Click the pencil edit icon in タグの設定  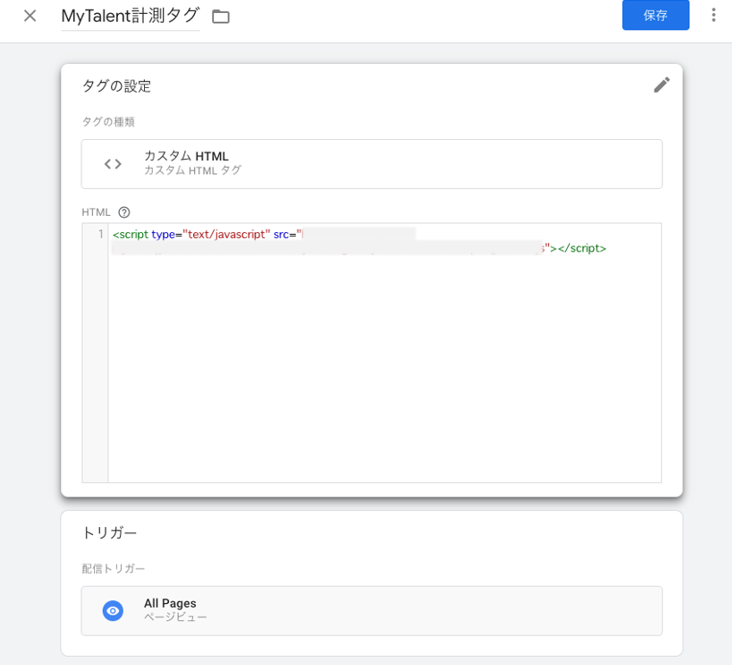pyautogui.click(x=661, y=85)
